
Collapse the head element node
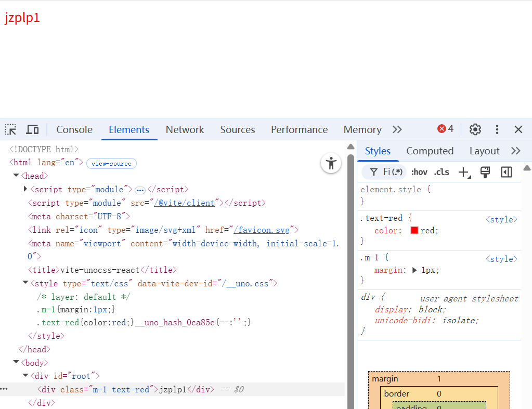click(16, 176)
